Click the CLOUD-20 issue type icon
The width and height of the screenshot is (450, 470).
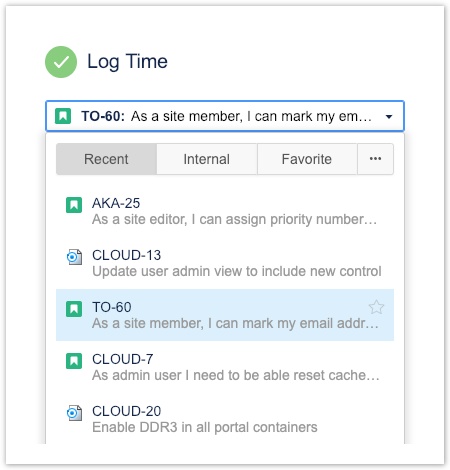tap(74, 413)
